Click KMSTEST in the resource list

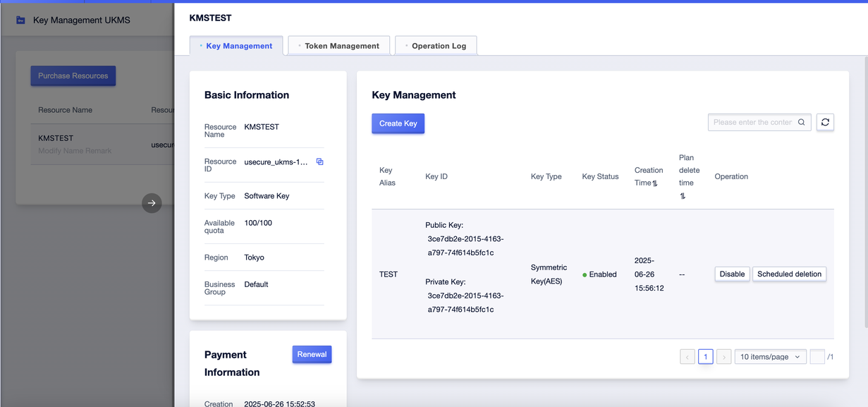(56, 138)
